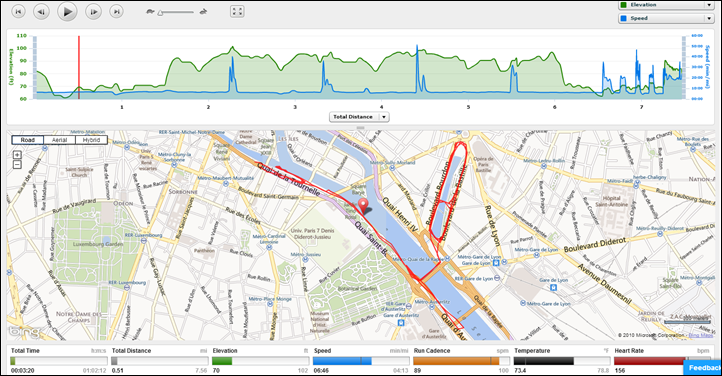Click the red location pin on map

click(364, 206)
